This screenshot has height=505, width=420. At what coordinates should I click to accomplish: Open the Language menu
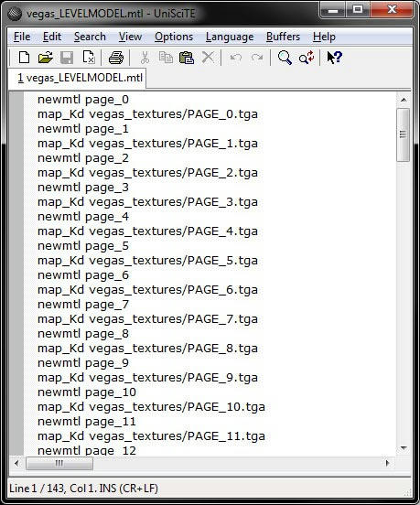point(230,37)
